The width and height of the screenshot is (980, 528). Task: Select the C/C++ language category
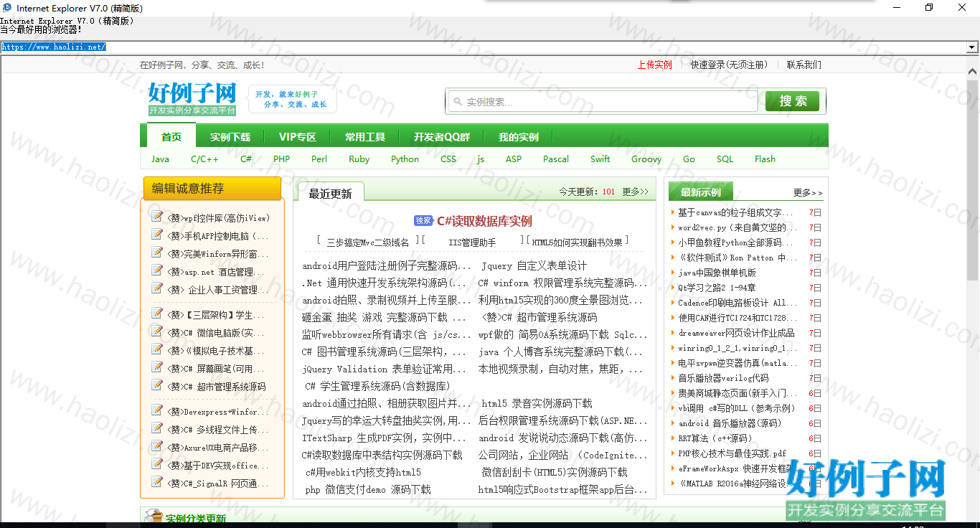tap(204, 159)
